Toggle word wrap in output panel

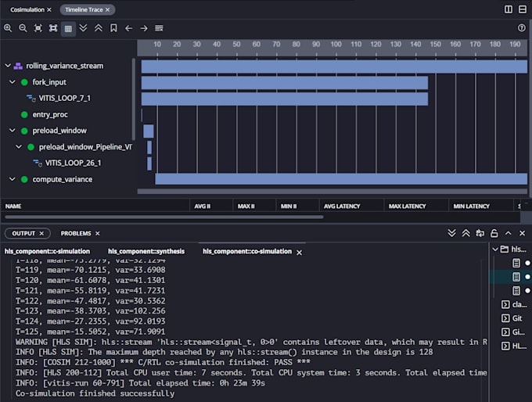pyautogui.click(x=480, y=233)
